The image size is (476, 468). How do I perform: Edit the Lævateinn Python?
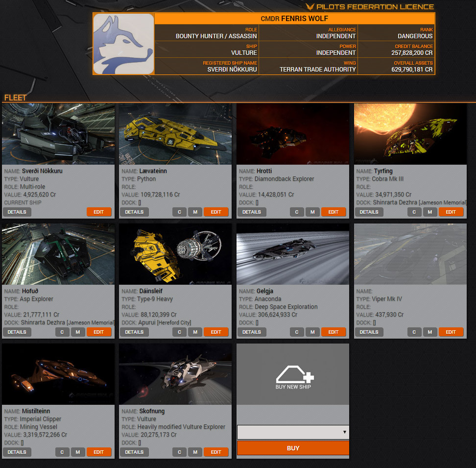(216, 212)
